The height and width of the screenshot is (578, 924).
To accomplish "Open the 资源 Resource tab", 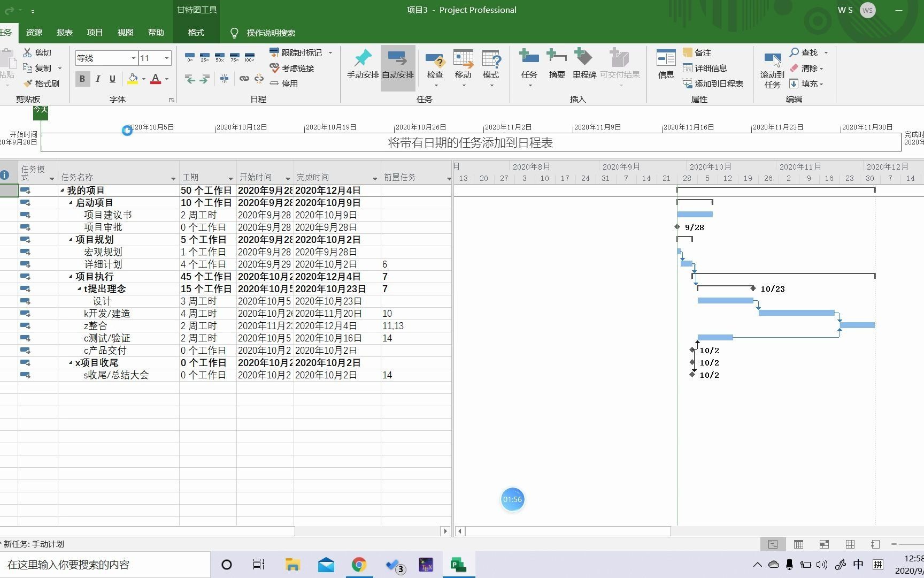I will point(34,33).
